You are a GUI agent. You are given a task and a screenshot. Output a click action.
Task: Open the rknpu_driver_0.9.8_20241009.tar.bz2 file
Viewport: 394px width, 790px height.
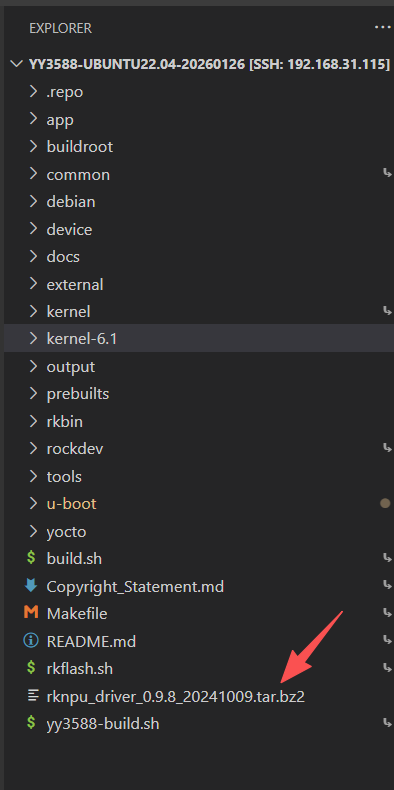[175, 696]
